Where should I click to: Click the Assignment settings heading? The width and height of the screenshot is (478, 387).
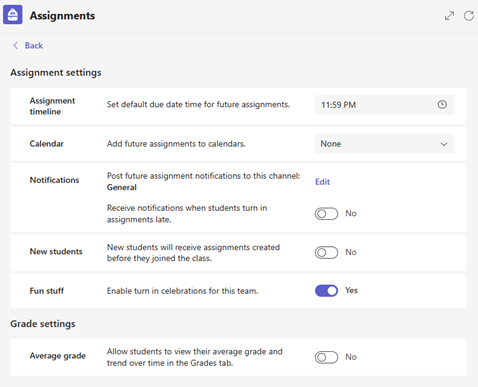point(56,73)
